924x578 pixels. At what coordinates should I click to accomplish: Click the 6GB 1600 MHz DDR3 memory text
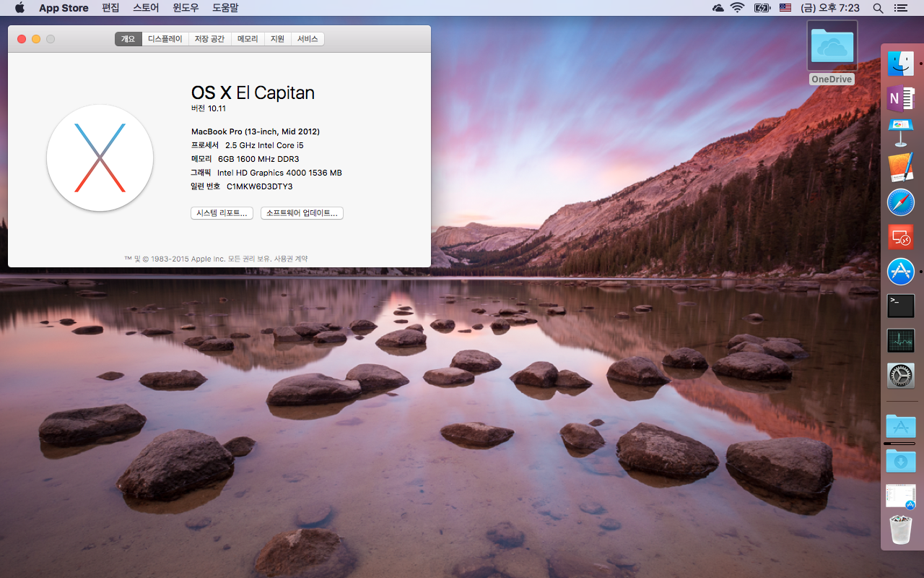258,159
